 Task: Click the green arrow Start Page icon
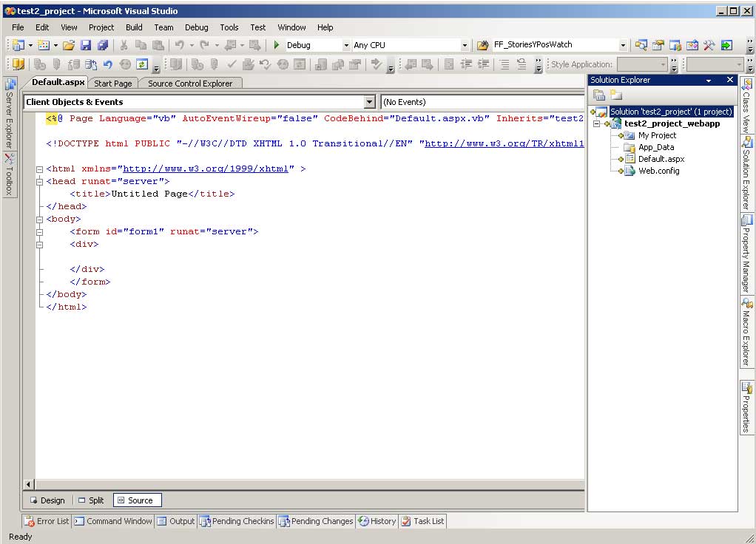coord(726,45)
